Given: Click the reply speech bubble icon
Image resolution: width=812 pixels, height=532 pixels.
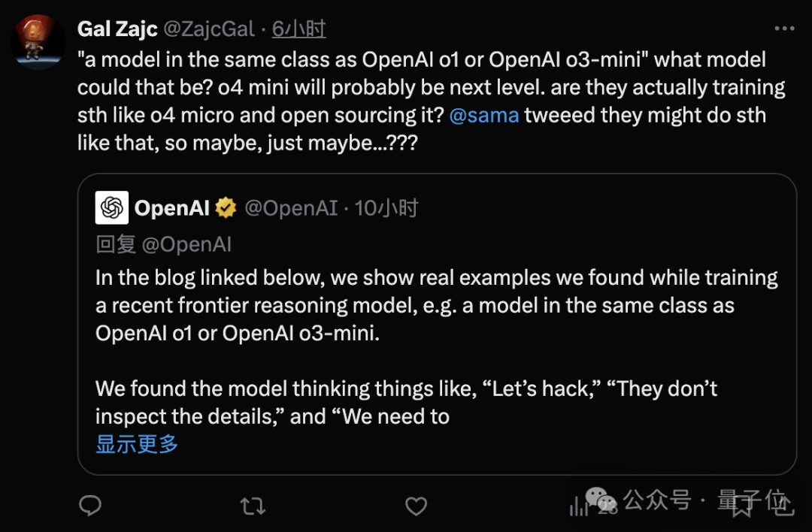Looking at the screenshot, I should coord(90,506).
